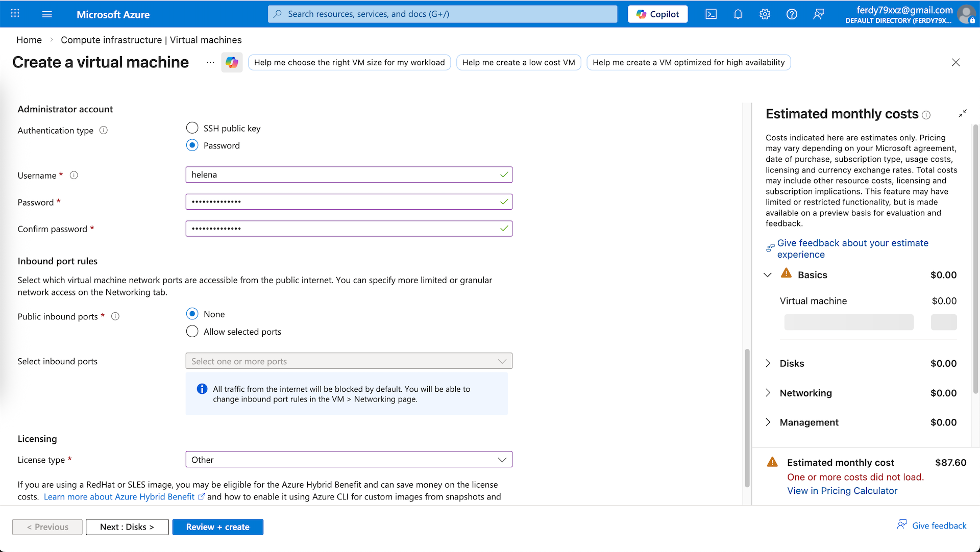Launch Cloud Shell from top bar
Screen dimensions: 980x552
711,14
